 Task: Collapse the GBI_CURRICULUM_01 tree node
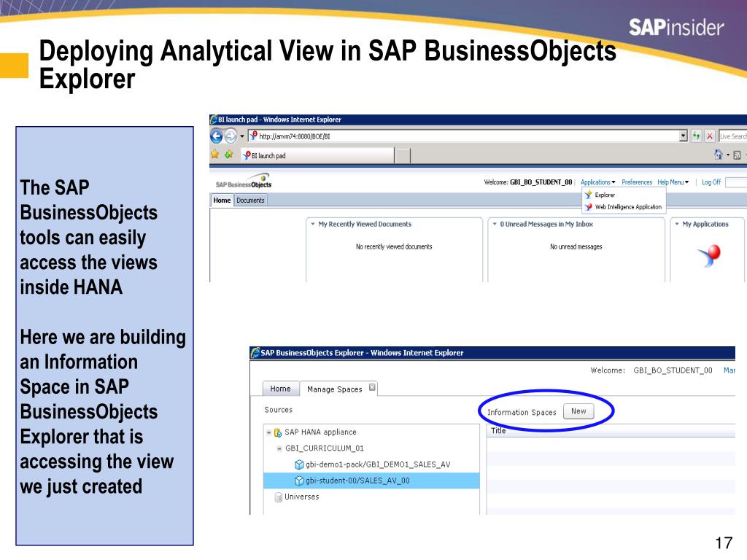click(279, 448)
